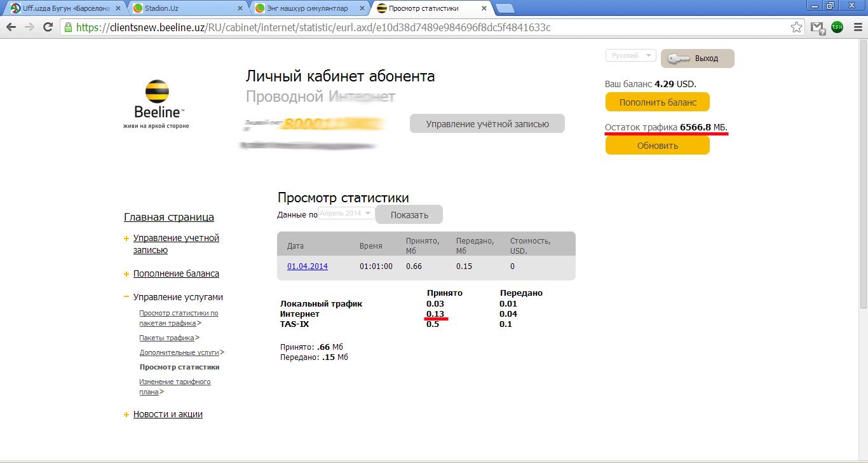
Task: Click the Beeline logo
Action: 157,103
